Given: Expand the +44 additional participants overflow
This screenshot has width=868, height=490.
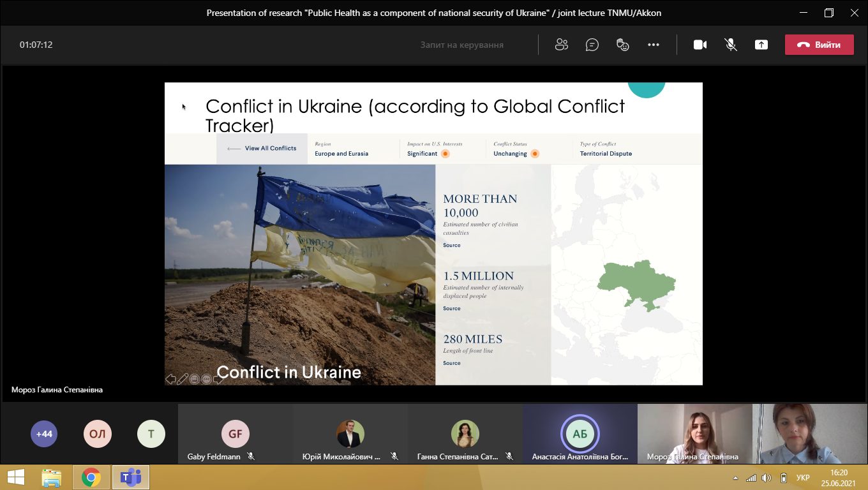Looking at the screenshot, I should (x=44, y=434).
